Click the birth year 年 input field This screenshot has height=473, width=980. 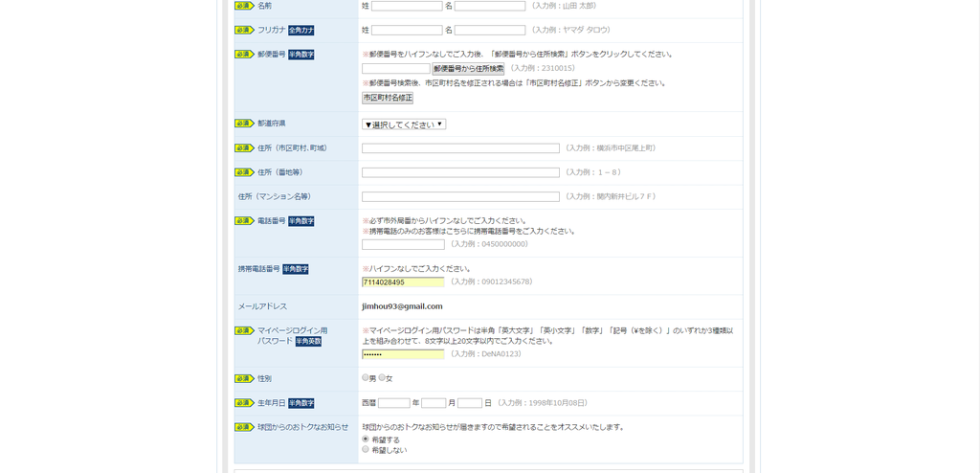[x=393, y=403]
